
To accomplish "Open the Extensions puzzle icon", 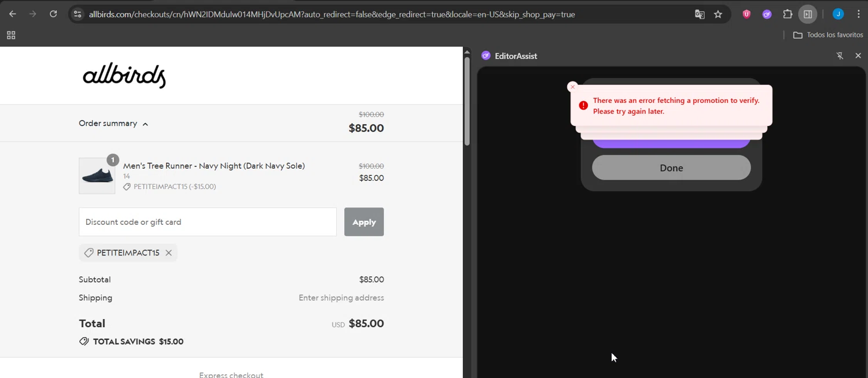I will pos(788,14).
